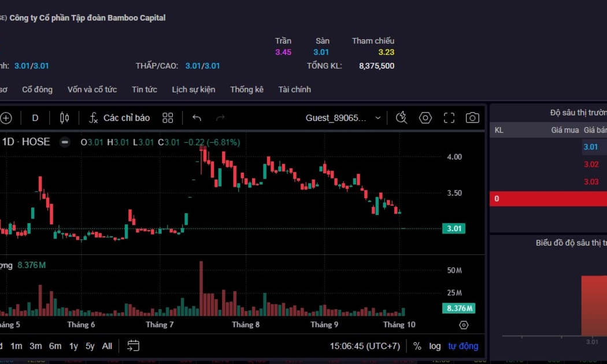Enter fullscreen chart mode
Viewport: 607px width, 364px height.
click(x=449, y=118)
